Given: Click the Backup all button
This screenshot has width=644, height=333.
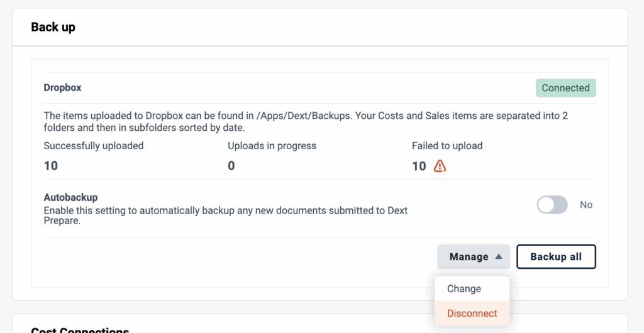Looking at the screenshot, I should coord(556,257).
